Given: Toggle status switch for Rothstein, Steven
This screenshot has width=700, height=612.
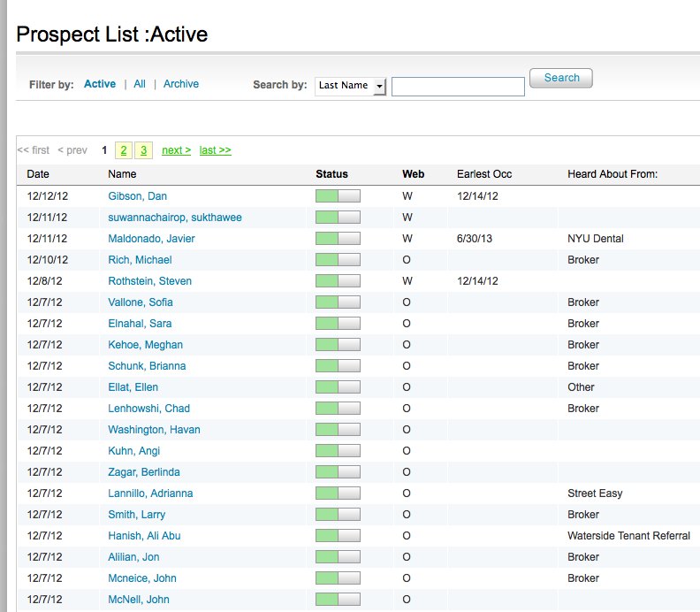Looking at the screenshot, I should [x=338, y=281].
